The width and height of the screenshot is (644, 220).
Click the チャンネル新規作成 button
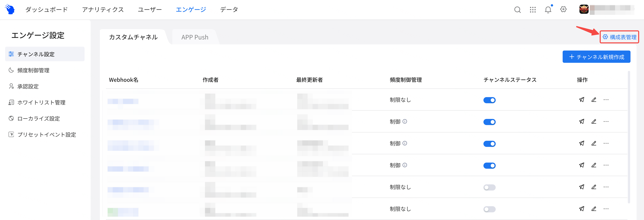coord(596,57)
